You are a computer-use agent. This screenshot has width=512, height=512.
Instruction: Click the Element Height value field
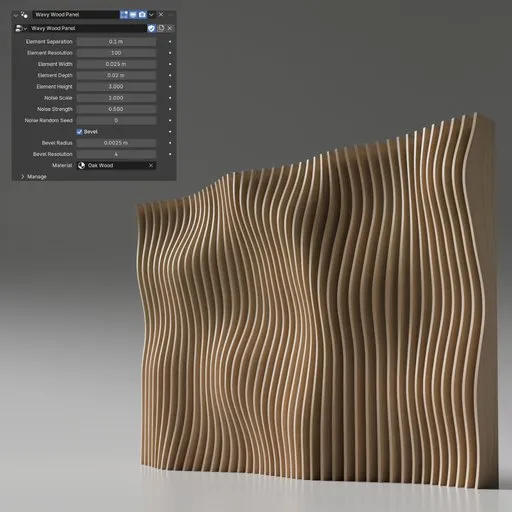[116, 87]
